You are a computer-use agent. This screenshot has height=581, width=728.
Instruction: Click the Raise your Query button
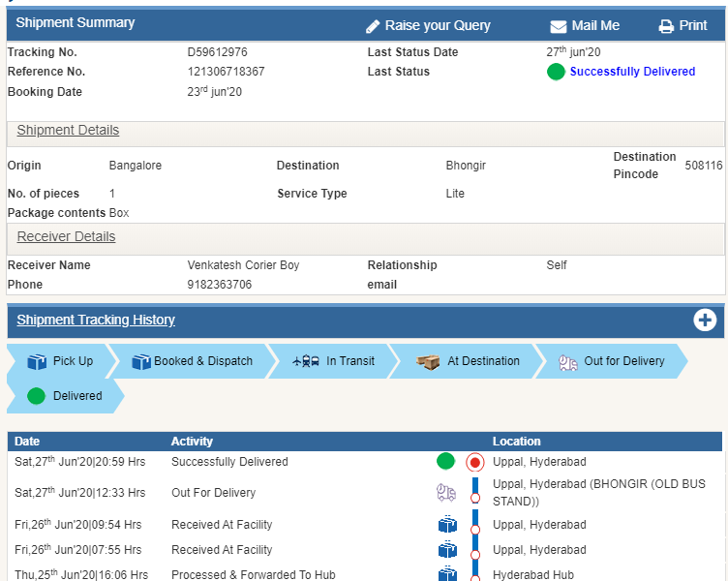point(438,26)
